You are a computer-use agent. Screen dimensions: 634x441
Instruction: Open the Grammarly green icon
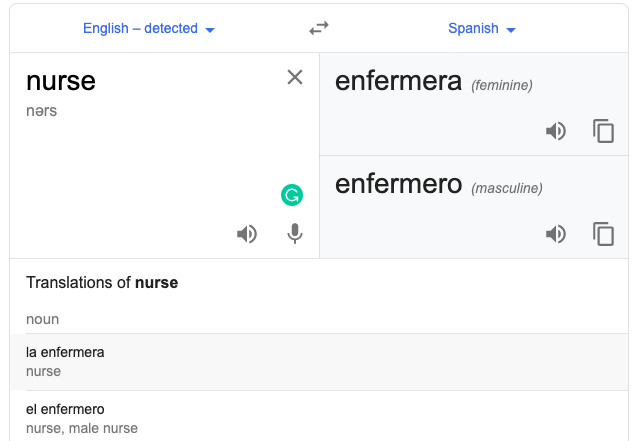(292, 195)
